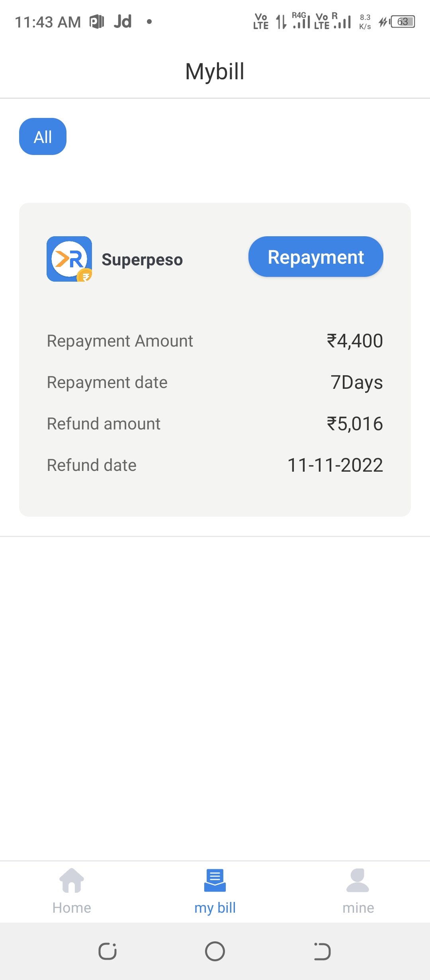Tap the Mybill page title

(x=215, y=72)
